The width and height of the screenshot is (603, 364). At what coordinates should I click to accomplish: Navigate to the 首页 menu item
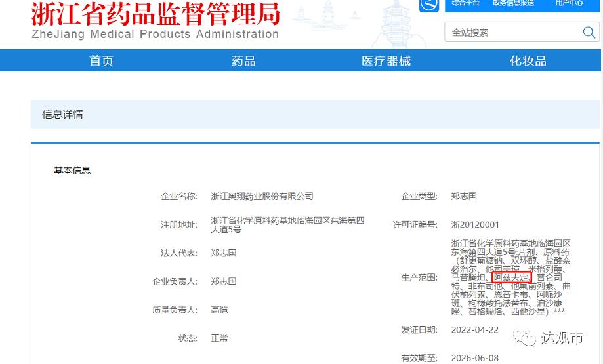pos(101,61)
